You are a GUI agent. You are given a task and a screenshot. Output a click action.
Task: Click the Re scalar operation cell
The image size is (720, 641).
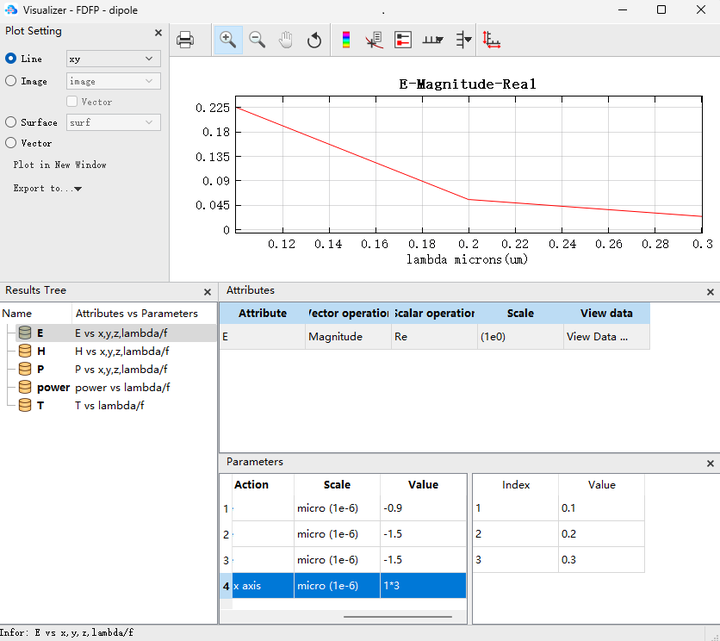tap(434, 337)
